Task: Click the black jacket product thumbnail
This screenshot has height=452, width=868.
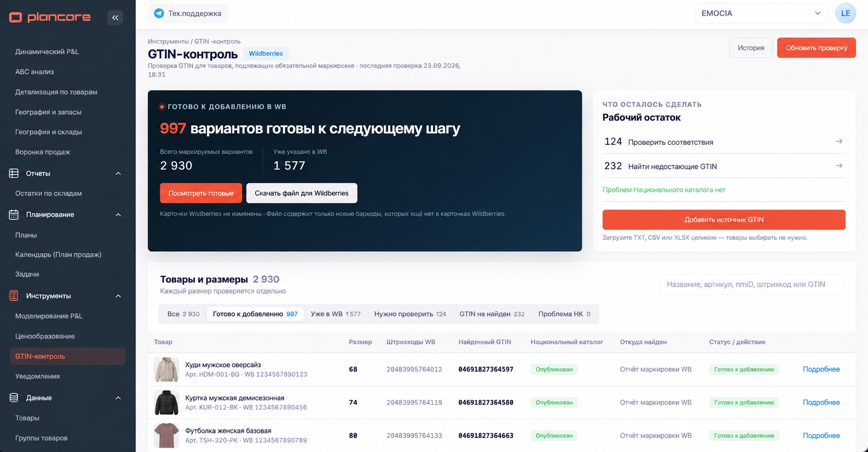Action: pos(166,403)
